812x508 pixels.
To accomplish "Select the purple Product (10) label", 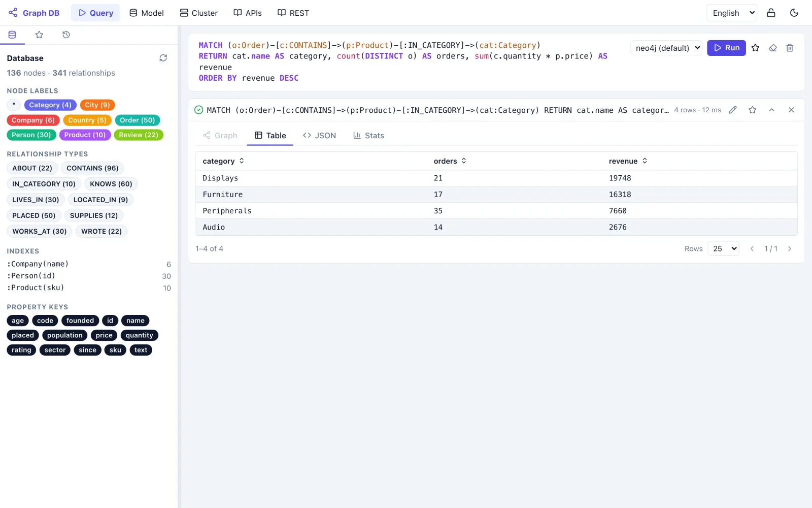I will point(85,135).
